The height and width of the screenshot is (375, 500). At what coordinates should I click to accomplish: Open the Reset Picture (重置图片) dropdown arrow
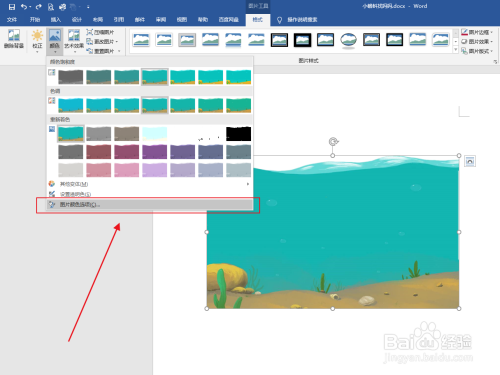(x=119, y=51)
